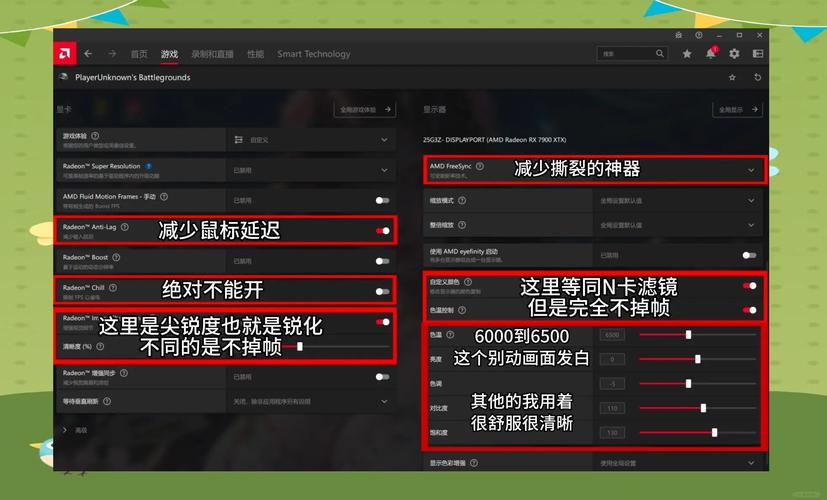Reset the game profile with the refresh icon

click(x=757, y=78)
